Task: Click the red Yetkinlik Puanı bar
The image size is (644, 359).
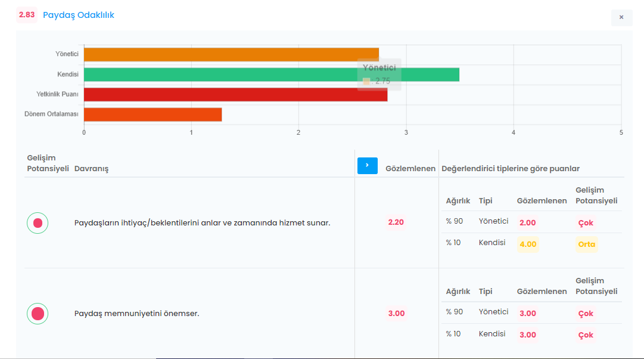Action: 236,95
